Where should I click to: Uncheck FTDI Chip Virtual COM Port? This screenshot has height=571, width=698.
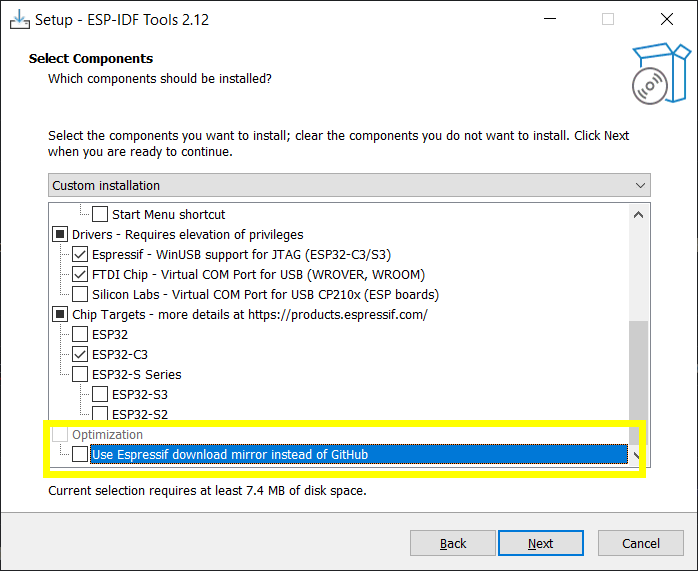pos(80,275)
